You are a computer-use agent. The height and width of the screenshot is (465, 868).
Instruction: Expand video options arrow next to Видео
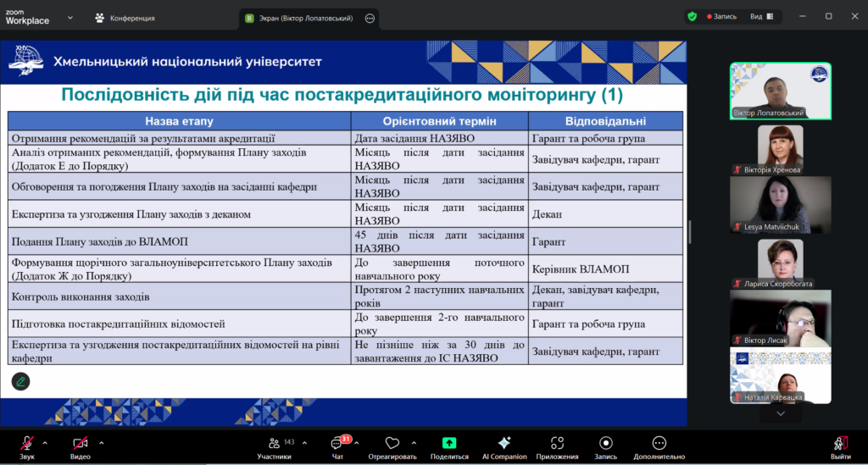(101, 442)
